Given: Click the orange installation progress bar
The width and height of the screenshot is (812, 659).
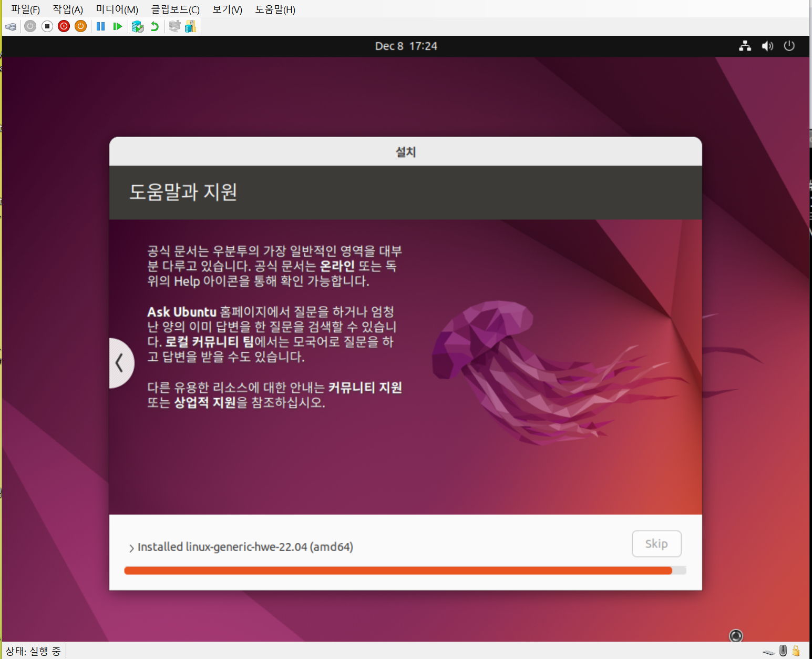Looking at the screenshot, I should click(405, 571).
